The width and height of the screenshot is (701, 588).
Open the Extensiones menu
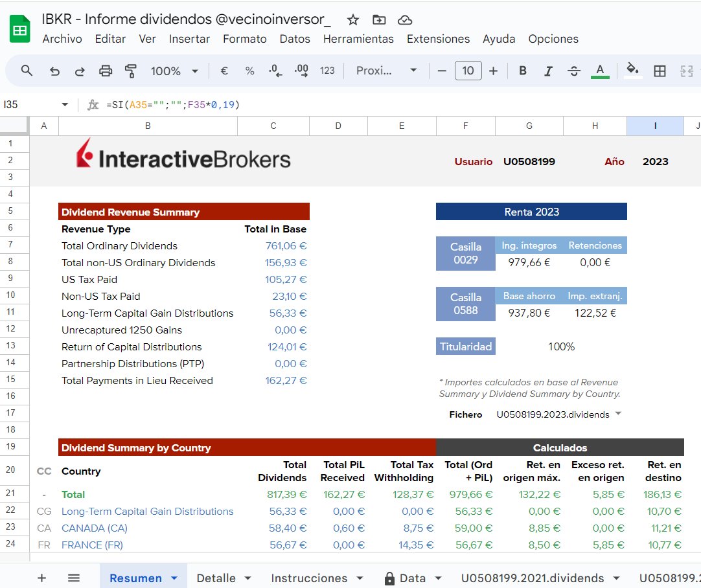pos(438,39)
